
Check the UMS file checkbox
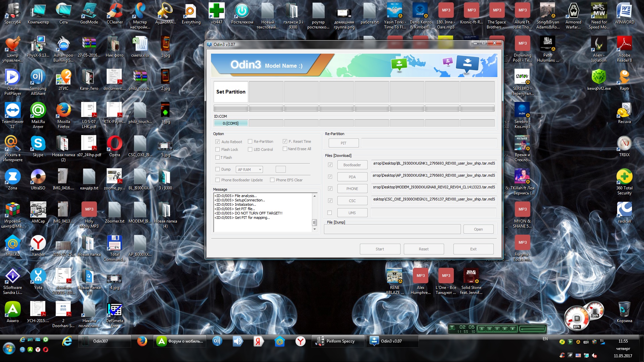coord(330,213)
